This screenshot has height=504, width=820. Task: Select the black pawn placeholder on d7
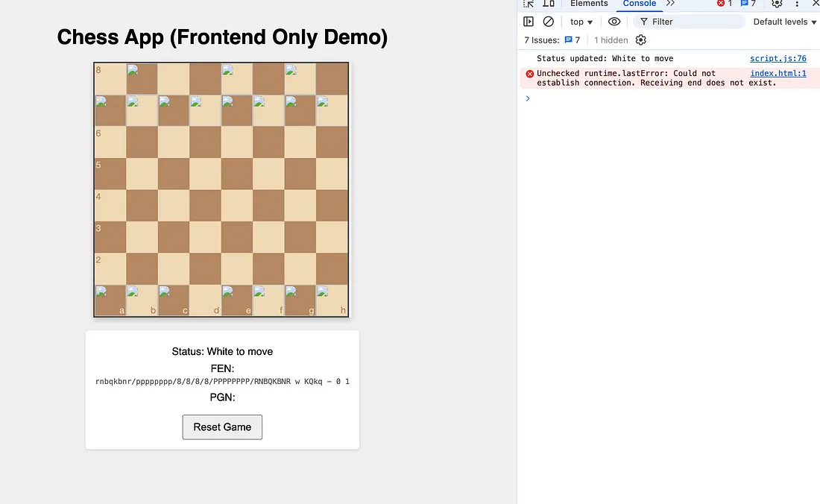pyautogui.click(x=205, y=110)
